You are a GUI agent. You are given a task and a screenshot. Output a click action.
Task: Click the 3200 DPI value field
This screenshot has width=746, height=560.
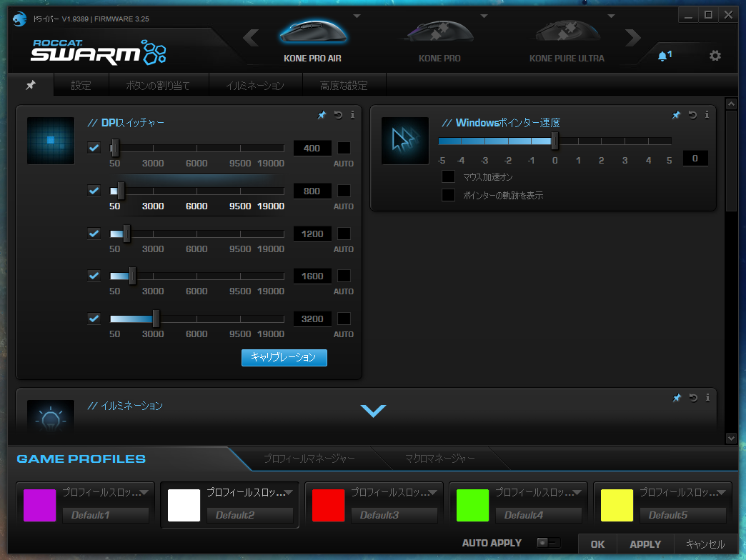pos(312,319)
